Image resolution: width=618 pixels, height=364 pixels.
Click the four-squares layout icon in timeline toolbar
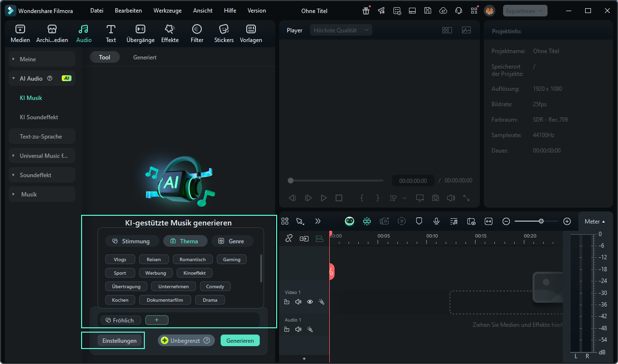pos(285,221)
